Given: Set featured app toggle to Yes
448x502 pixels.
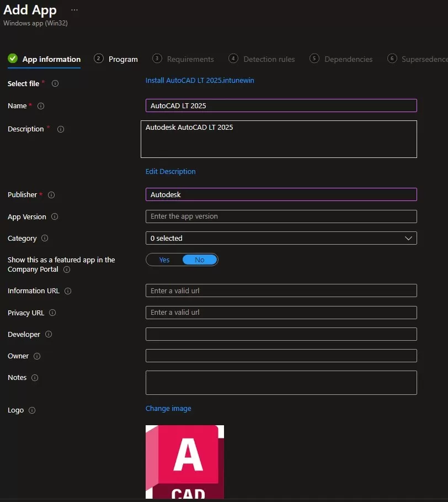Looking at the screenshot, I should 164,260.
